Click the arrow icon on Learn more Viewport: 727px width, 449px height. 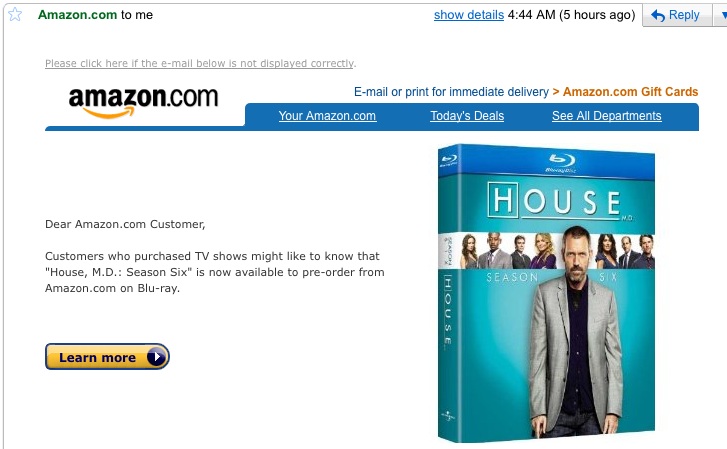[156, 357]
